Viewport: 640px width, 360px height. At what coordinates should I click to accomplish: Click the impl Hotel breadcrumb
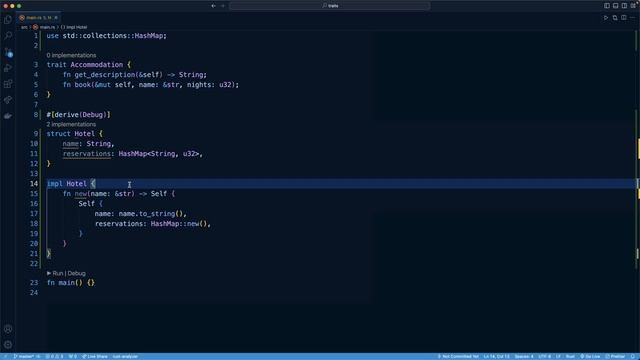click(74, 27)
